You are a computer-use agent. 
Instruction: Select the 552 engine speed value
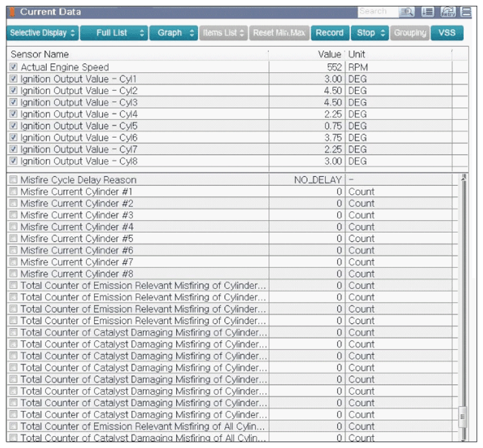(334, 67)
